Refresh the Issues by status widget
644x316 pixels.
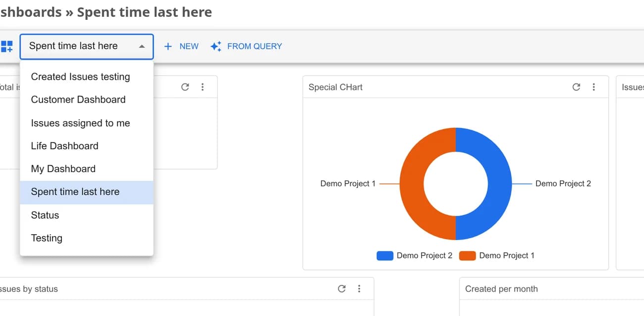pyautogui.click(x=341, y=289)
